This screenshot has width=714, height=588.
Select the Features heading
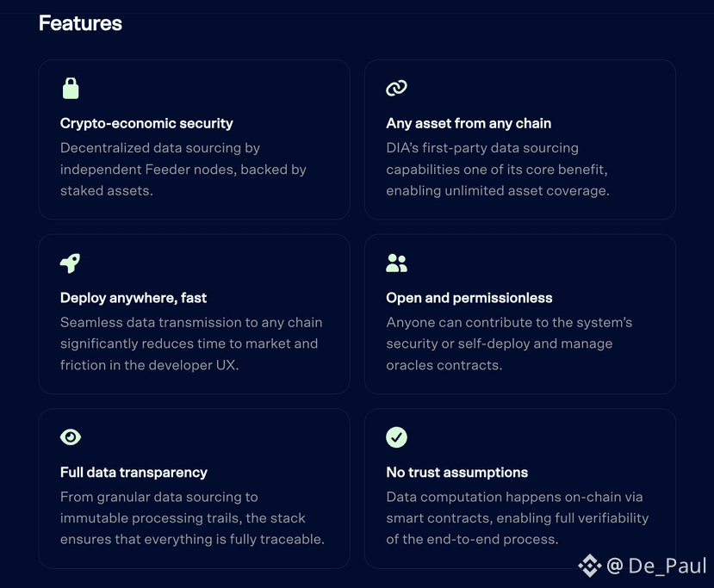[x=81, y=23]
